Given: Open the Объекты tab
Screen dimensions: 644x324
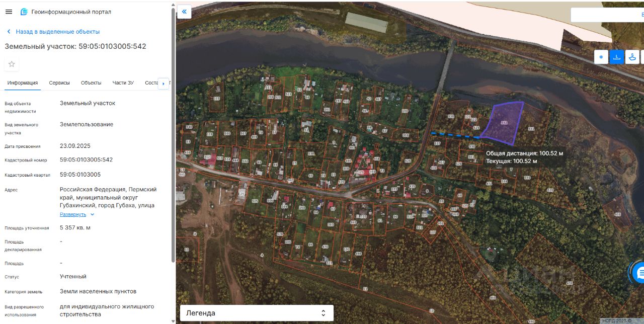Looking at the screenshot, I should pyautogui.click(x=91, y=83).
